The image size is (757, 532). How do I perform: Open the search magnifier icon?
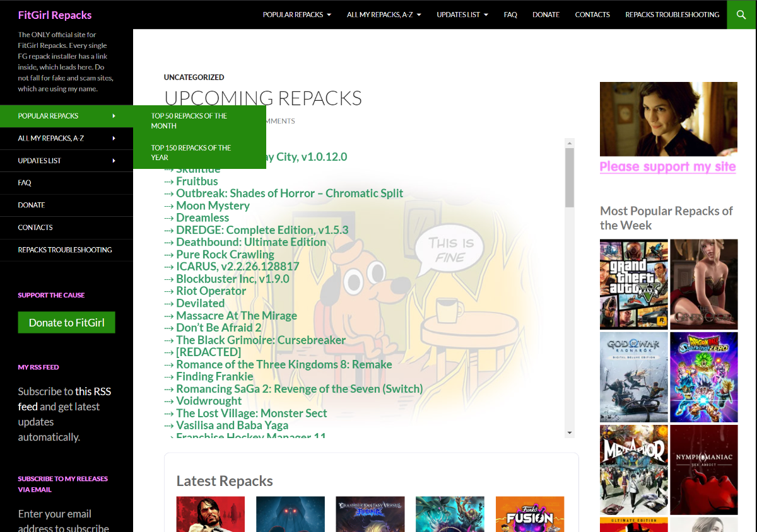(x=742, y=14)
